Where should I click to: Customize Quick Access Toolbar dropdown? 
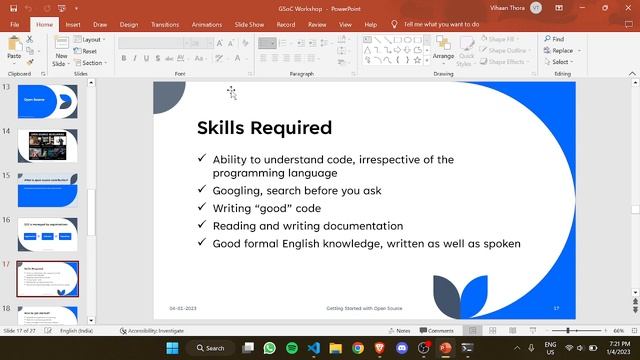[x=76, y=8]
